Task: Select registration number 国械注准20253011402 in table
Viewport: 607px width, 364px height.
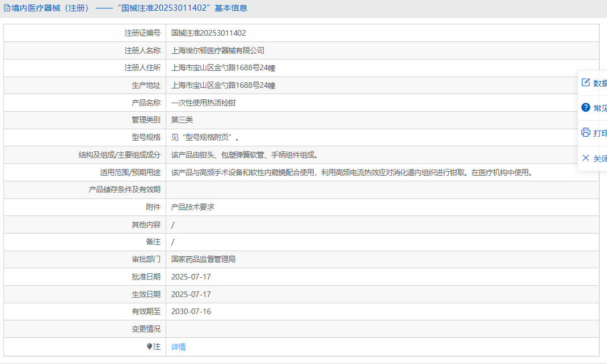Action: tap(208, 33)
